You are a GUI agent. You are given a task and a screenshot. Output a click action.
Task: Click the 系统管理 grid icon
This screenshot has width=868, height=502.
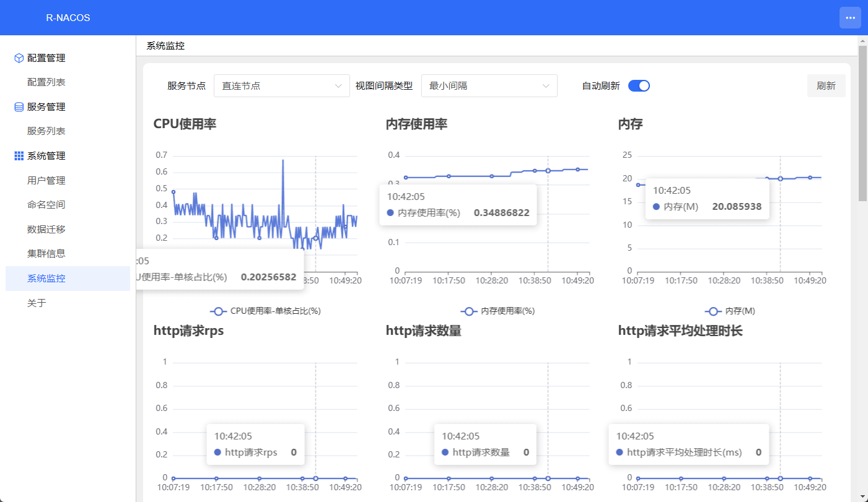click(19, 156)
